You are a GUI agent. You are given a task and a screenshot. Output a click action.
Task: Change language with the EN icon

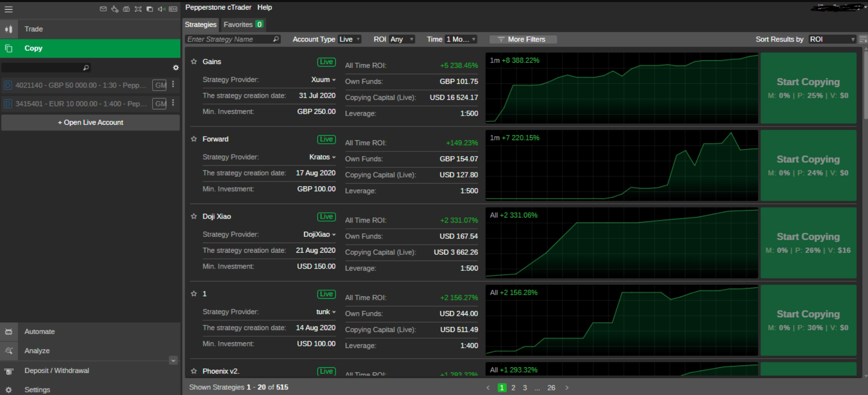[x=173, y=9]
